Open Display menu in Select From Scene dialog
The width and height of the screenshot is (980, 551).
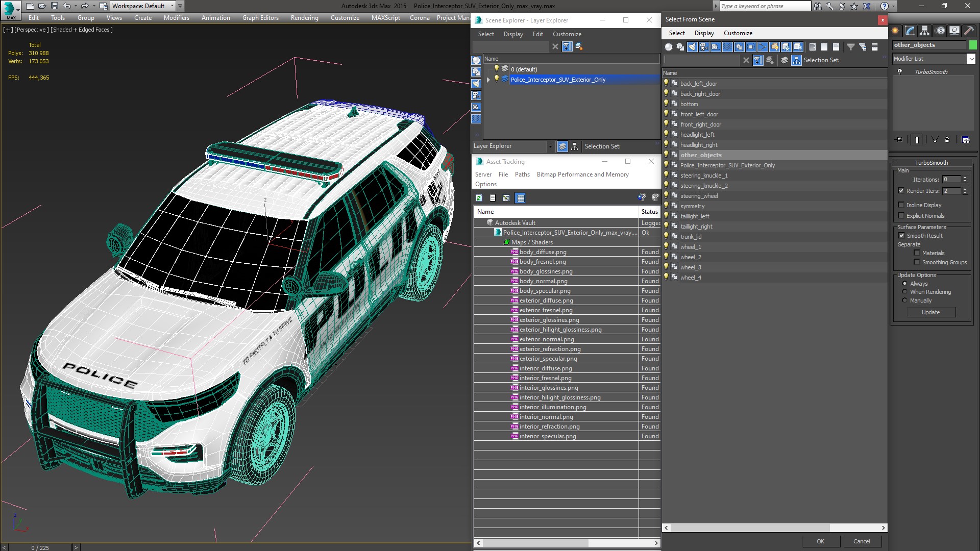(x=704, y=33)
